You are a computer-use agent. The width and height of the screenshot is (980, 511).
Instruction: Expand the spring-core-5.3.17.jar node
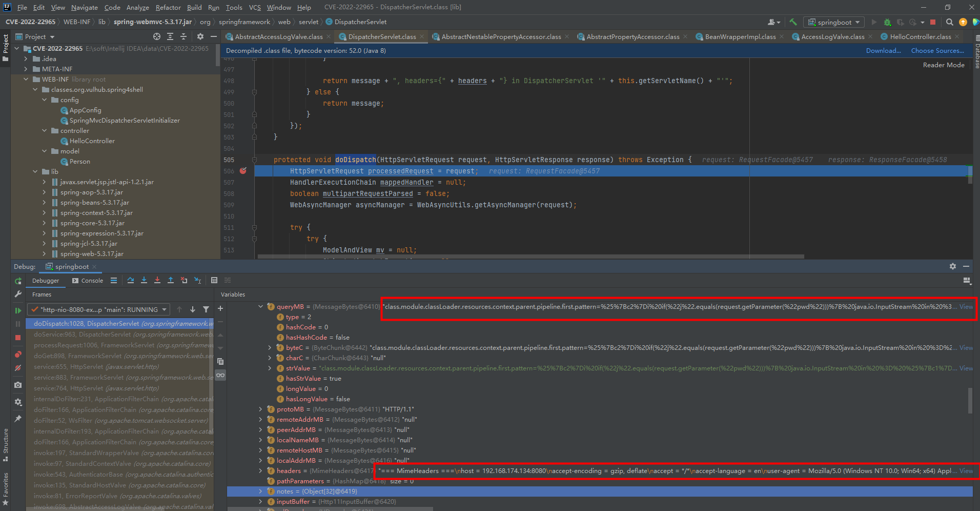click(x=44, y=223)
